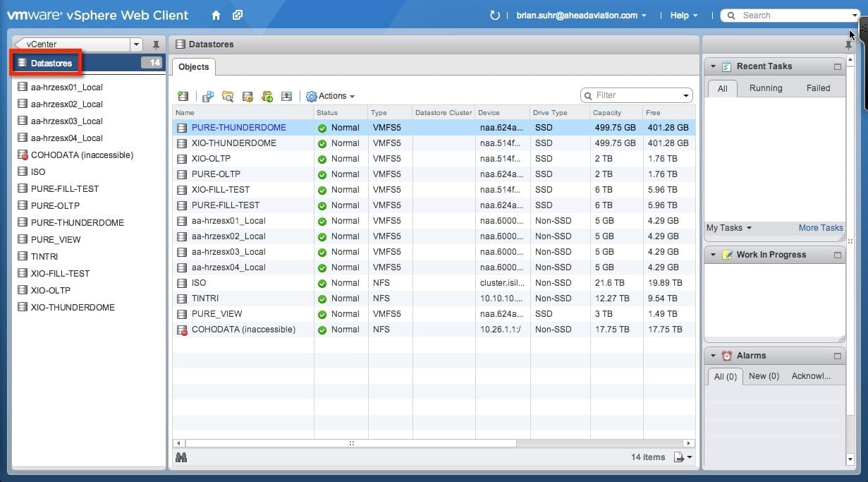The image size is (868, 482).
Task: Select COHODATA (inaccessible) row in table
Action: (x=434, y=330)
